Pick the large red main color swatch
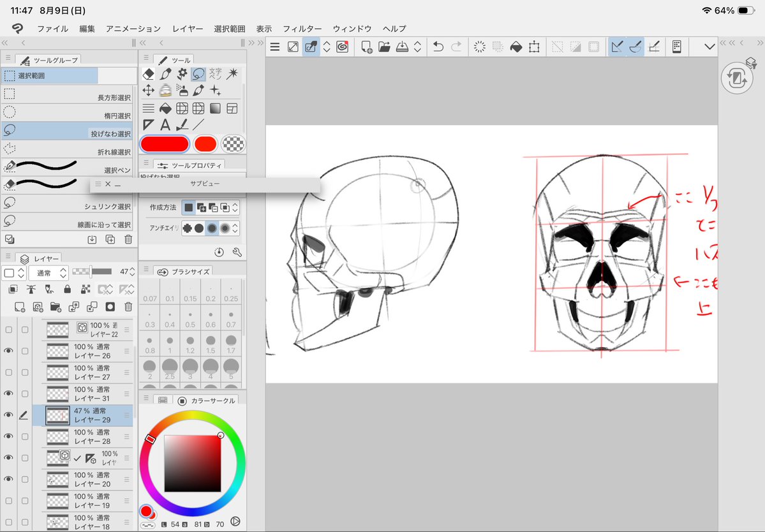765x532 pixels. pyautogui.click(x=165, y=144)
